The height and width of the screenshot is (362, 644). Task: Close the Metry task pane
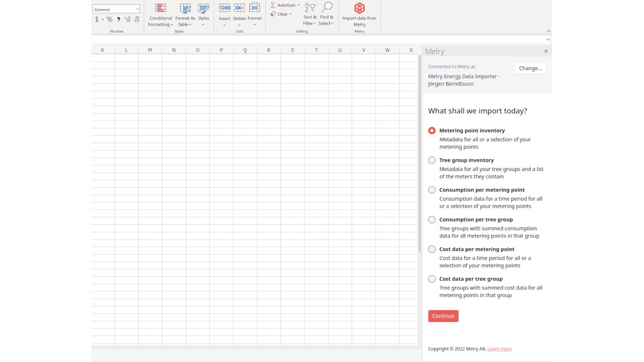[x=546, y=51]
